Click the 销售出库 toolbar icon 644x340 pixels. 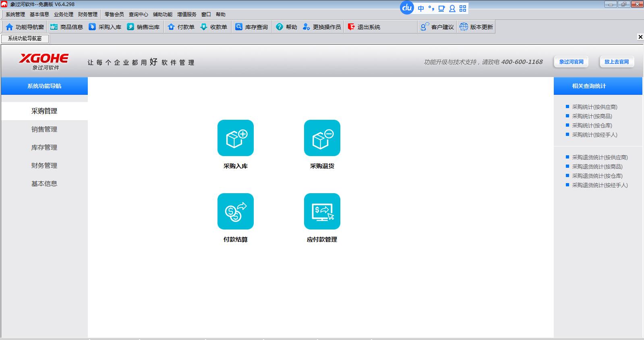(x=130, y=27)
